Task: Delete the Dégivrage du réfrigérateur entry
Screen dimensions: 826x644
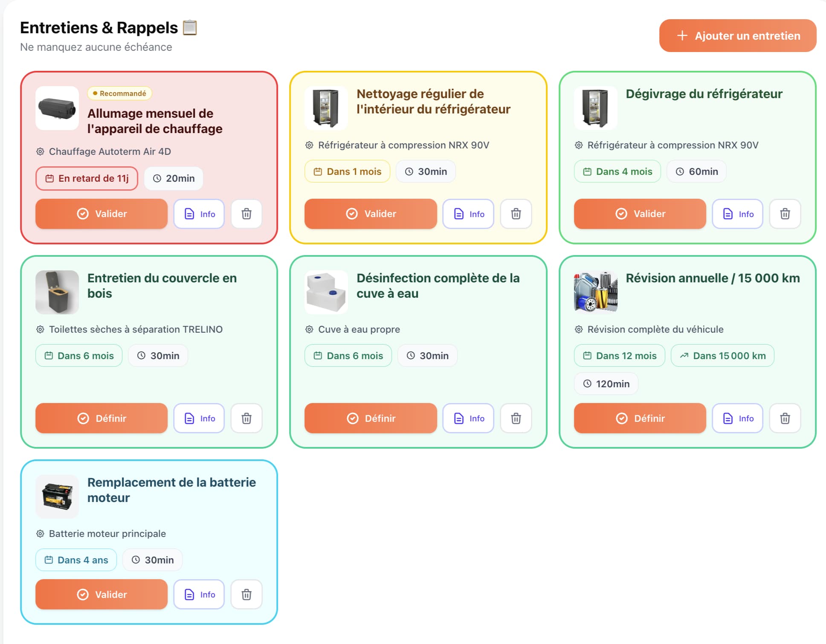Action: [x=785, y=214]
